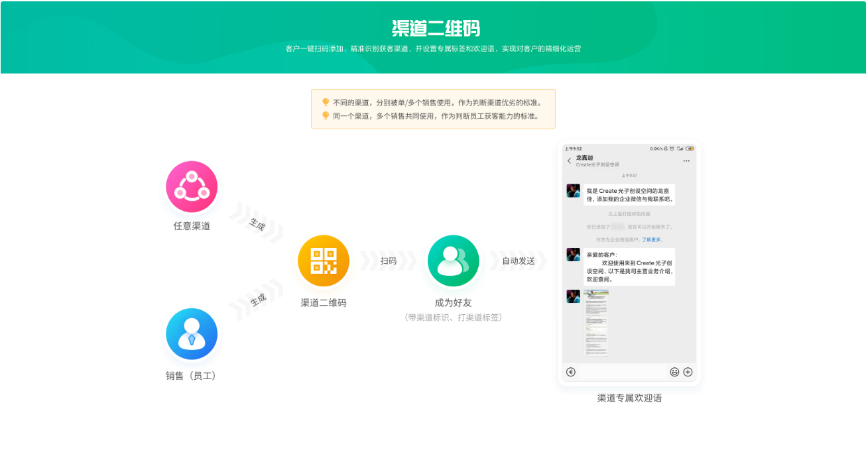This screenshot has width=868, height=466.
Task: Click the 渠道二维码 label under the QR icon
Action: pos(324,303)
